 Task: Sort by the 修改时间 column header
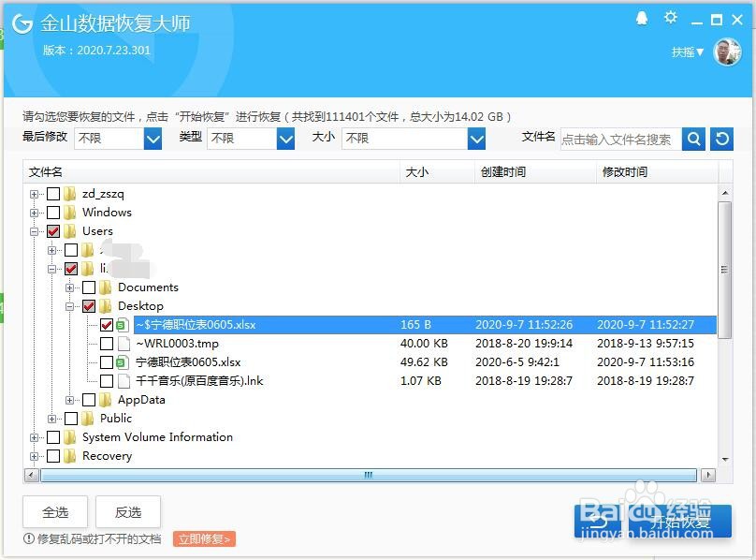(657, 172)
